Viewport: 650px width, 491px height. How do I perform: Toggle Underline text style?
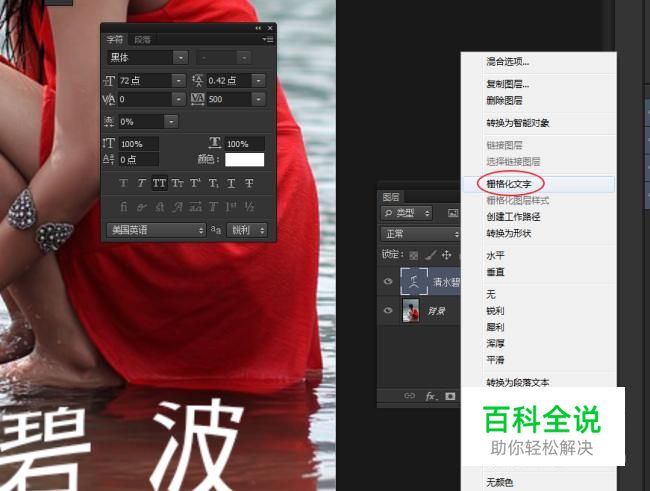click(231, 183)
